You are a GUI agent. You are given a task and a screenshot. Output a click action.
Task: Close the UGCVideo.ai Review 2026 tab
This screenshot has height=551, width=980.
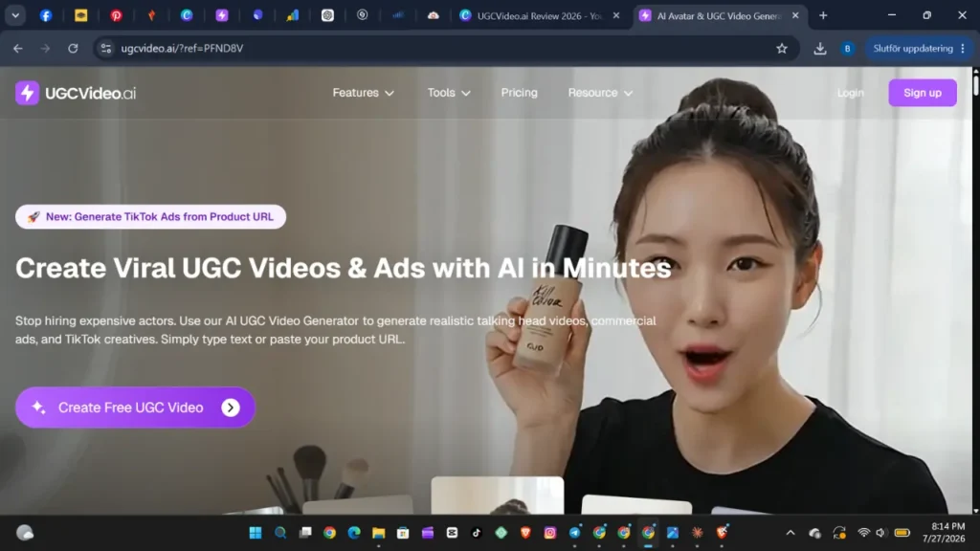coord(616,15)
